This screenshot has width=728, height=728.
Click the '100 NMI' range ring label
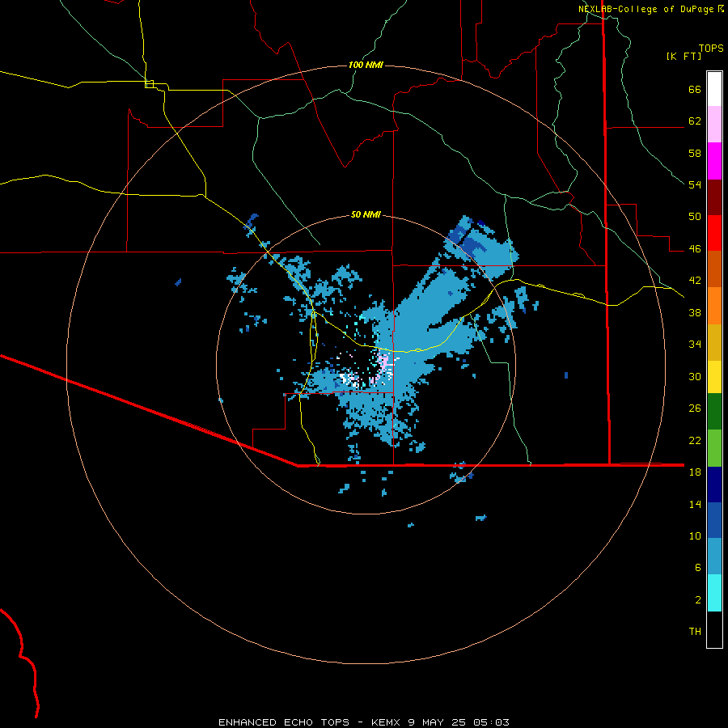tap(366, 65)
